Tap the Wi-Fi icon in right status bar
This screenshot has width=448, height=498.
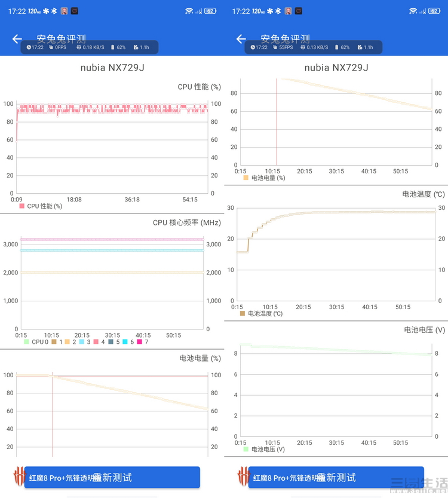[x=413, y=11]
